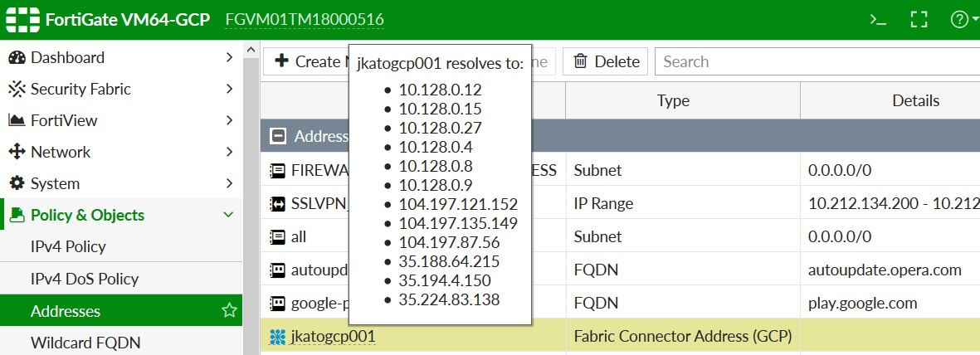
Task: Collapse the Address group section
Action: 279,136
